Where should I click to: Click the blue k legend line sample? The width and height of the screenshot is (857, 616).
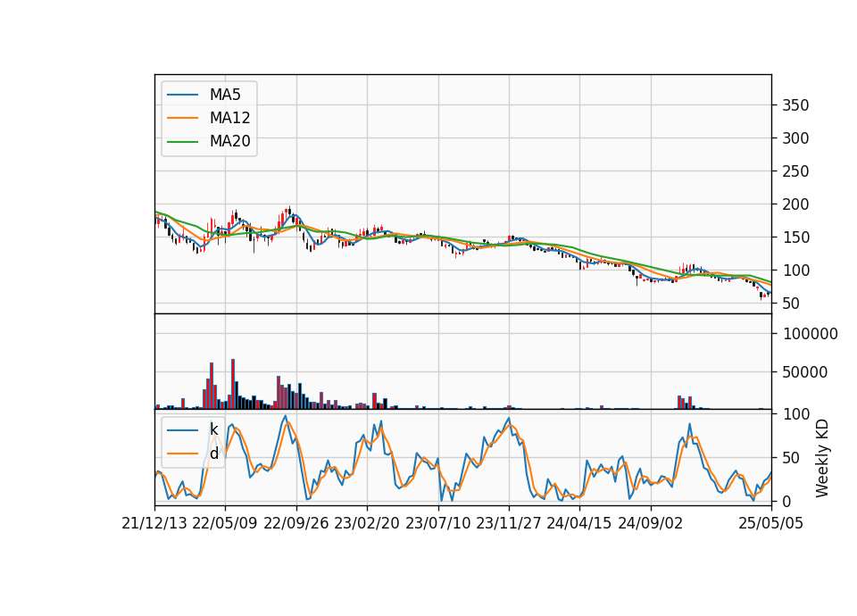coord(182,430)
